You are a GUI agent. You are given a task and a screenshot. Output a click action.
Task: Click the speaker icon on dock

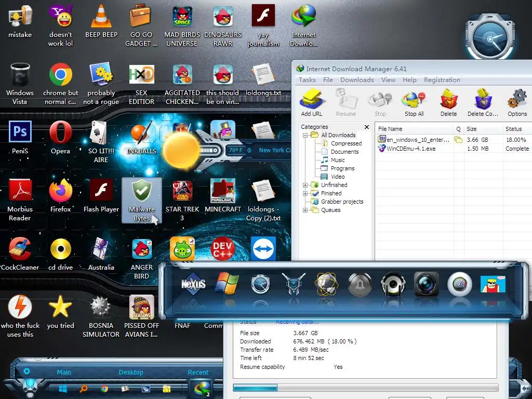point(393,284)
